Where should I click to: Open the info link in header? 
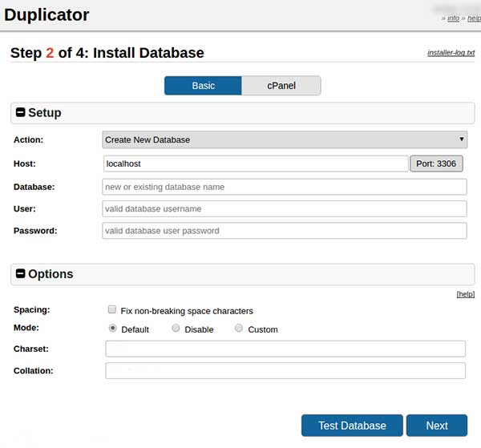[454, 18]
